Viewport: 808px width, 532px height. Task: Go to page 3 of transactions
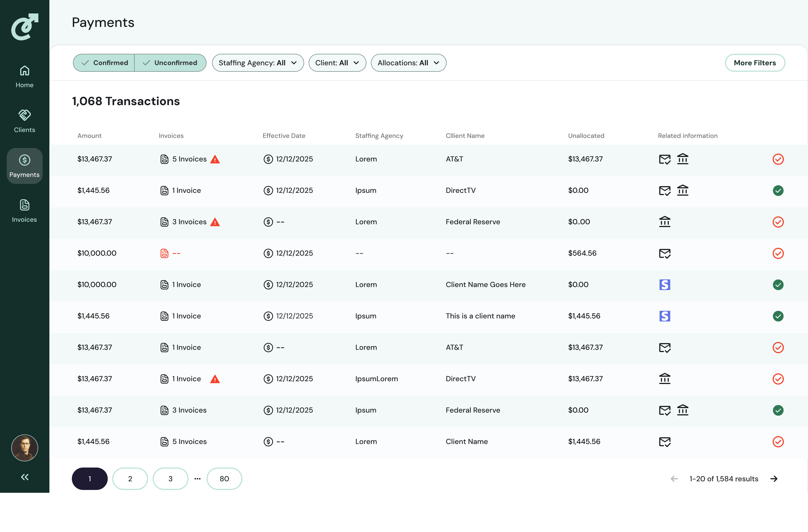170,479
